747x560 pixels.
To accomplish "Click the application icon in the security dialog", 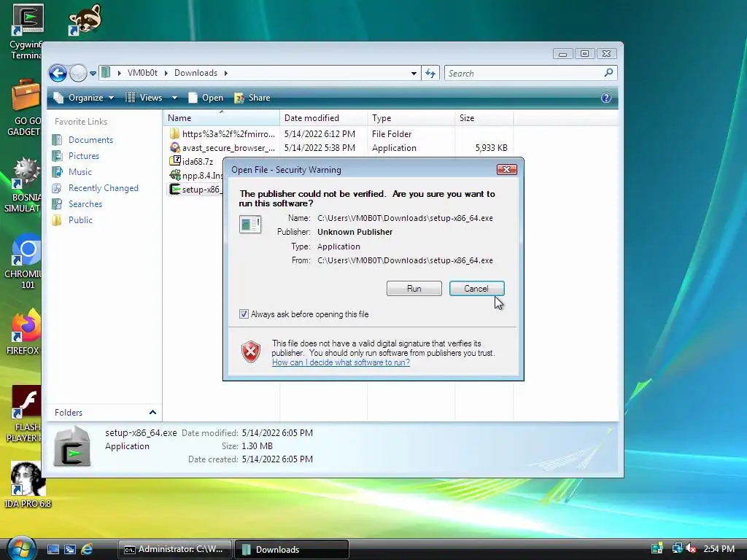I will [250, 224].
